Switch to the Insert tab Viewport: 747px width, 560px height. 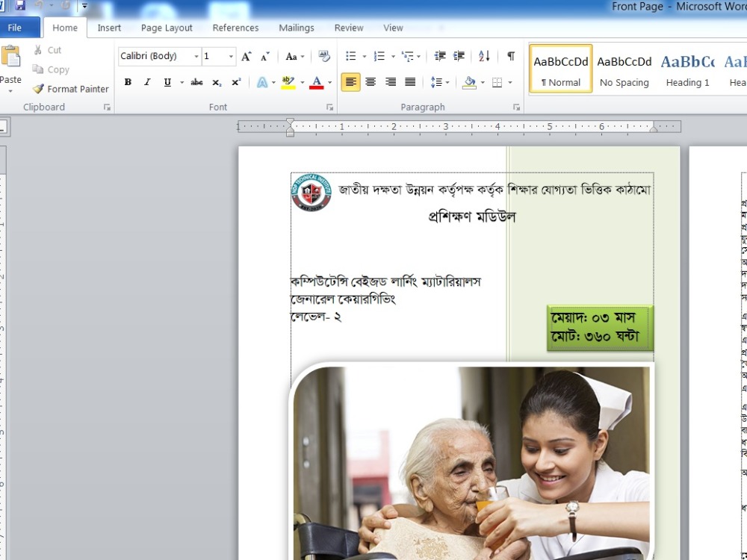coord(109,28)
